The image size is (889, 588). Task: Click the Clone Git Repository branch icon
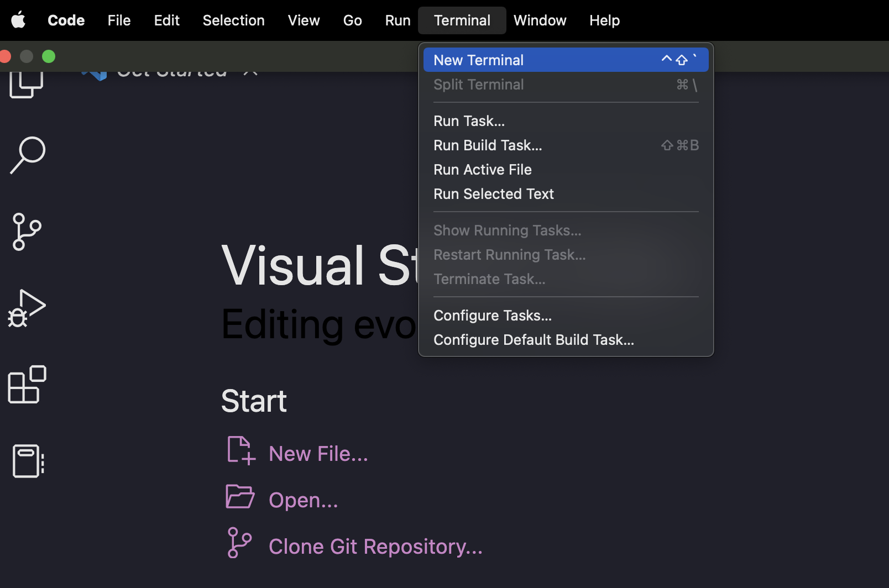239,542
